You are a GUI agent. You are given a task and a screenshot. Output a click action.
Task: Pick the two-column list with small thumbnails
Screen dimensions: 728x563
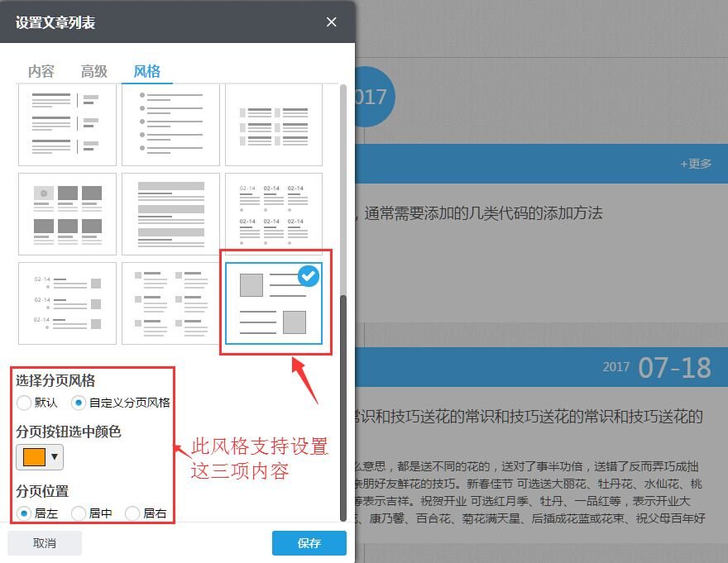170,303
